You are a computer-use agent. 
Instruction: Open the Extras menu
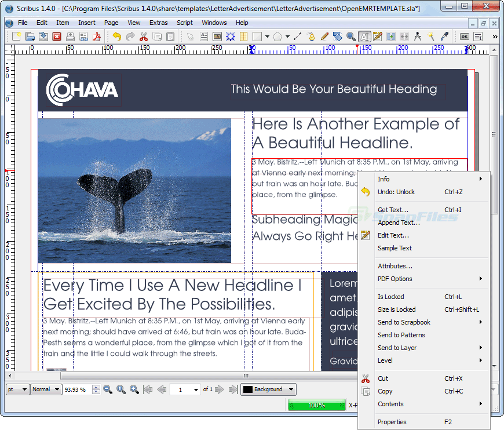[158, 23]
